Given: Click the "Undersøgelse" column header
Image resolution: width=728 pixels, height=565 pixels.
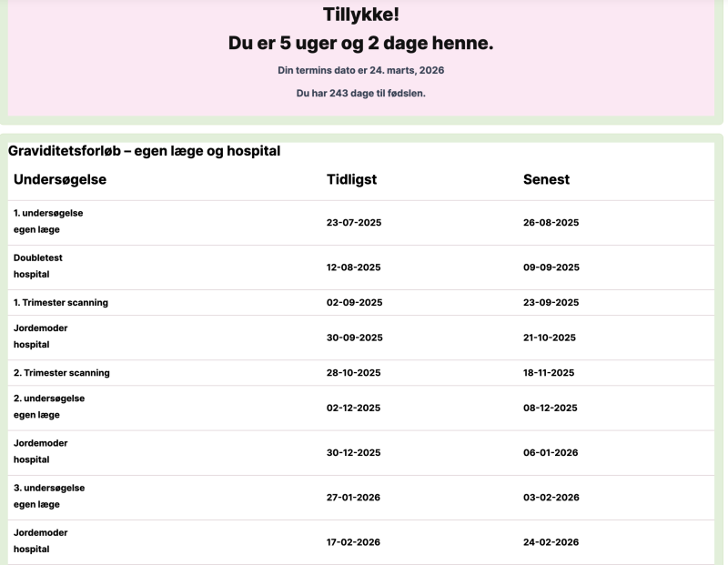Looking at the screenshot, I should (60, 179).
